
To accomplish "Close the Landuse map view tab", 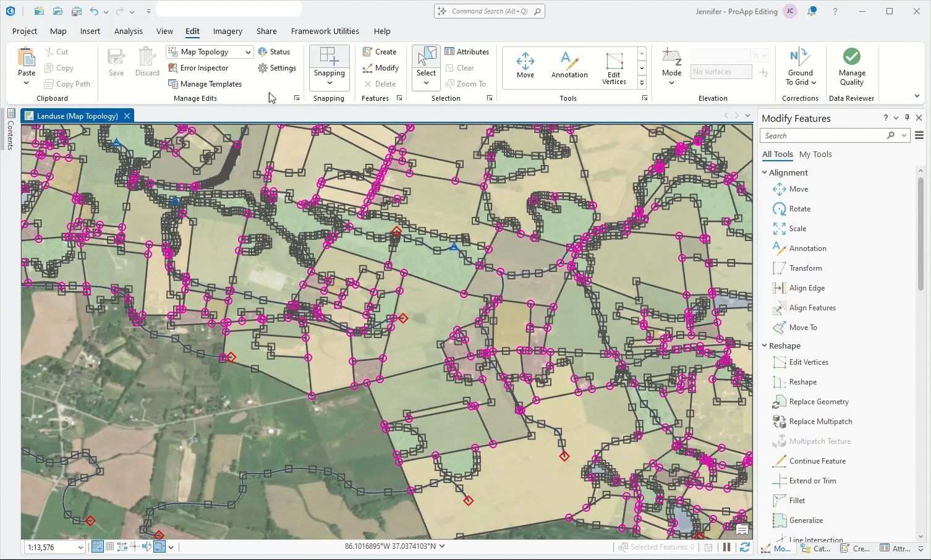I will pos(127,116).
